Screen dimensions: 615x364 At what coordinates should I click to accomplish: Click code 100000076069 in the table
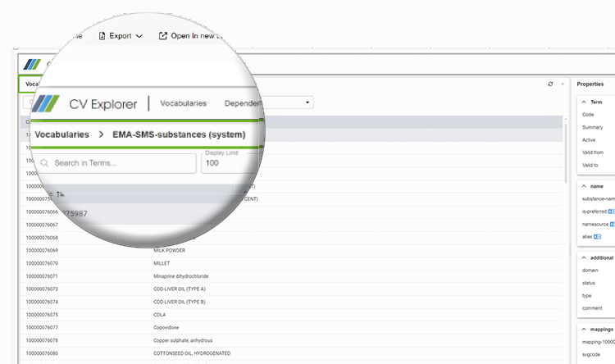coord(42,250)
